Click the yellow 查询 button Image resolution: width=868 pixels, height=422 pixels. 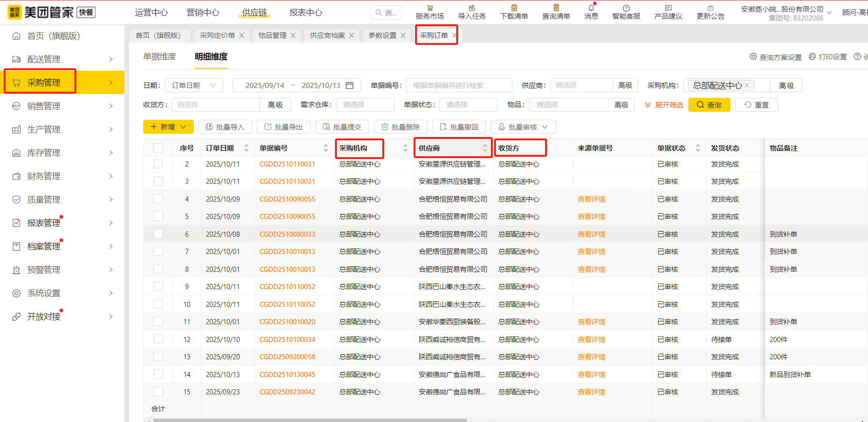point(709,105)
